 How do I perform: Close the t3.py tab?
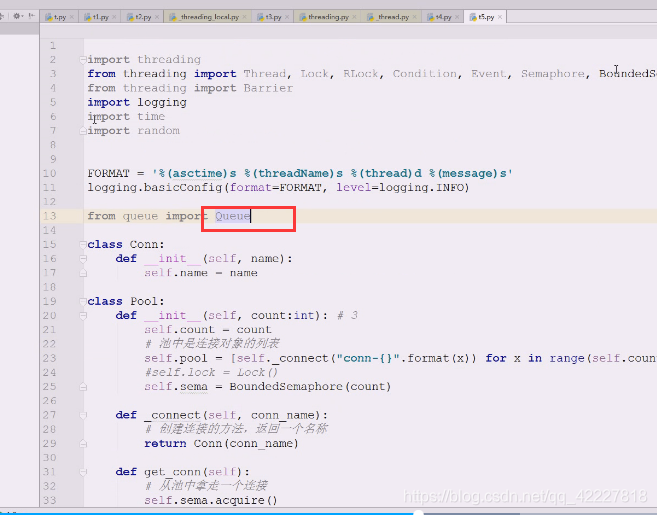(x=287, y=17)
